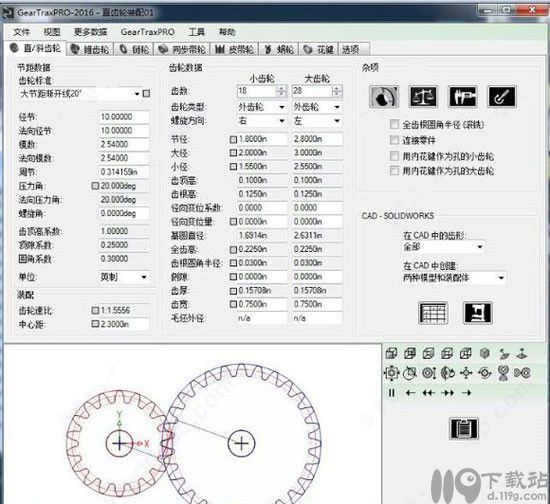
Task: Open the 在CAD中创建 dropdown
Action: [455, 278]
